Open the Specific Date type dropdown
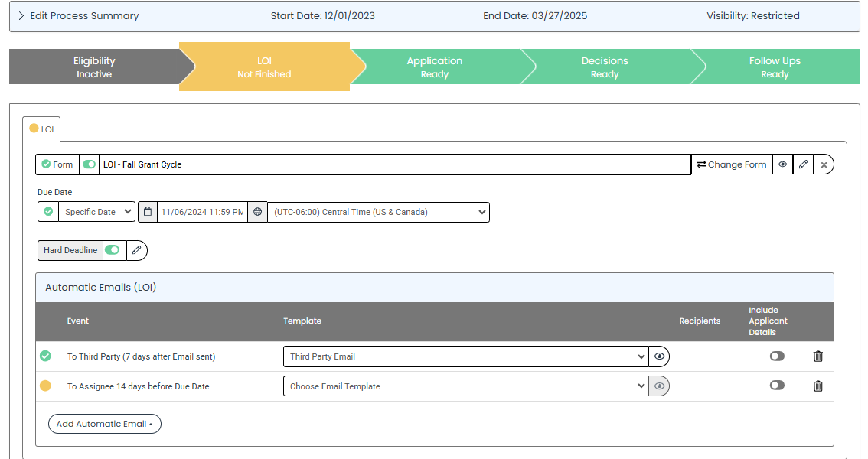This screenshot has height=459, width=868. tap(97, 212)
